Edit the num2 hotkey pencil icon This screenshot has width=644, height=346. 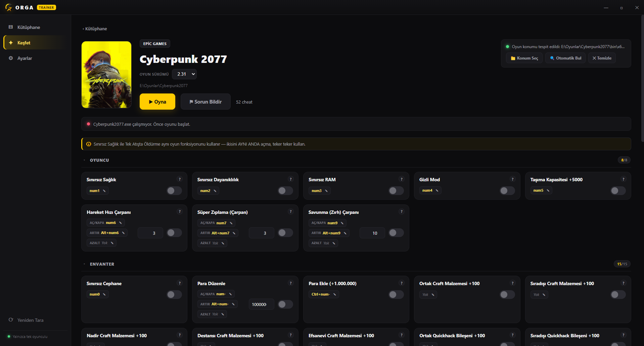pos(215,191)
